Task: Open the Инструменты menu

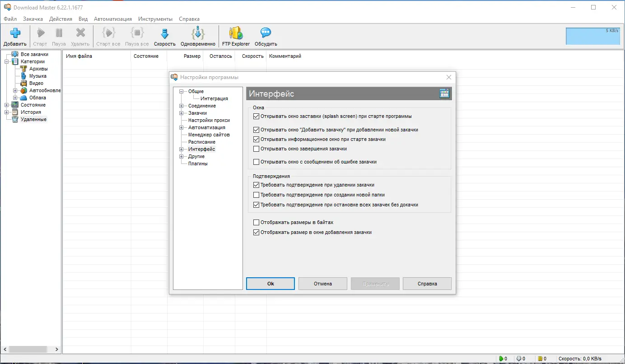Action: point(155,19)
